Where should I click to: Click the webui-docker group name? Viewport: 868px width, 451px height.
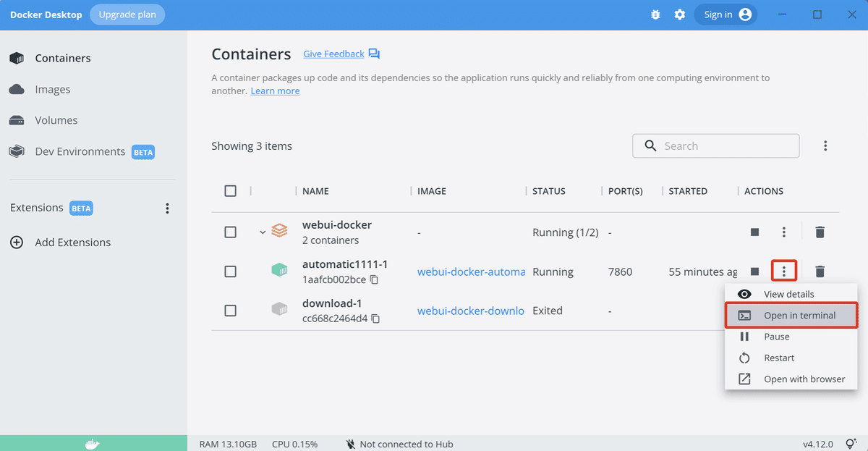(x=337, y=225)
